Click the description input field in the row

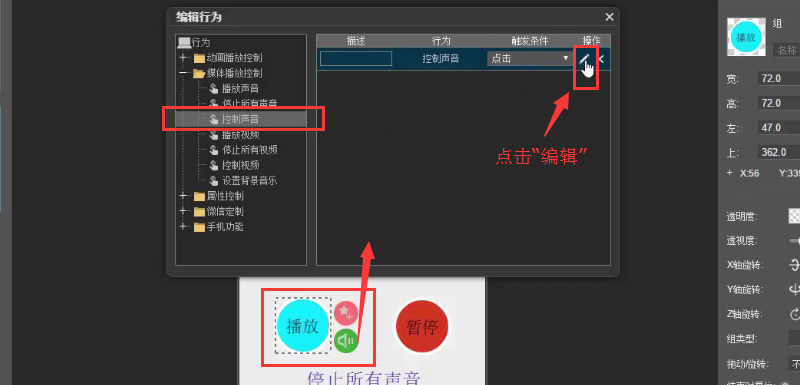click(356, 59)
